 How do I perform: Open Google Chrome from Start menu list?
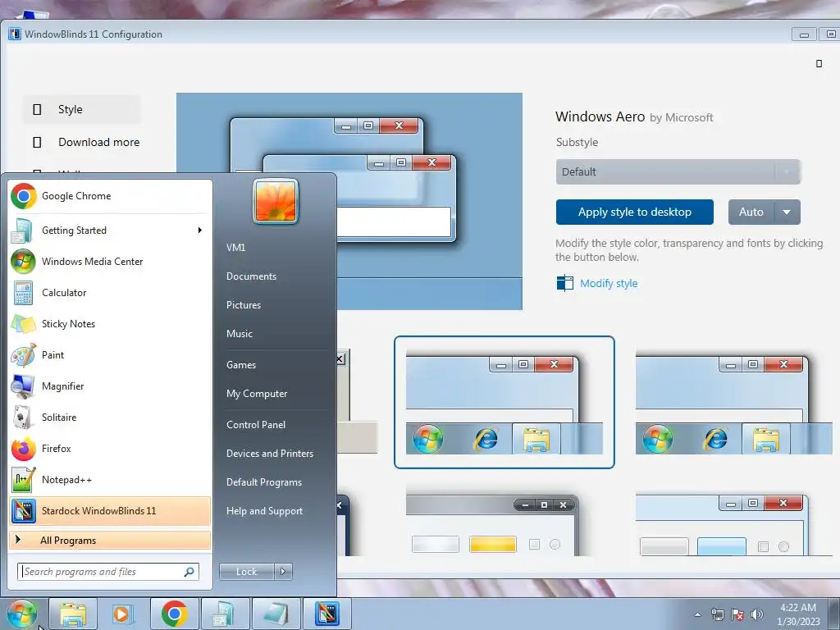110,196
